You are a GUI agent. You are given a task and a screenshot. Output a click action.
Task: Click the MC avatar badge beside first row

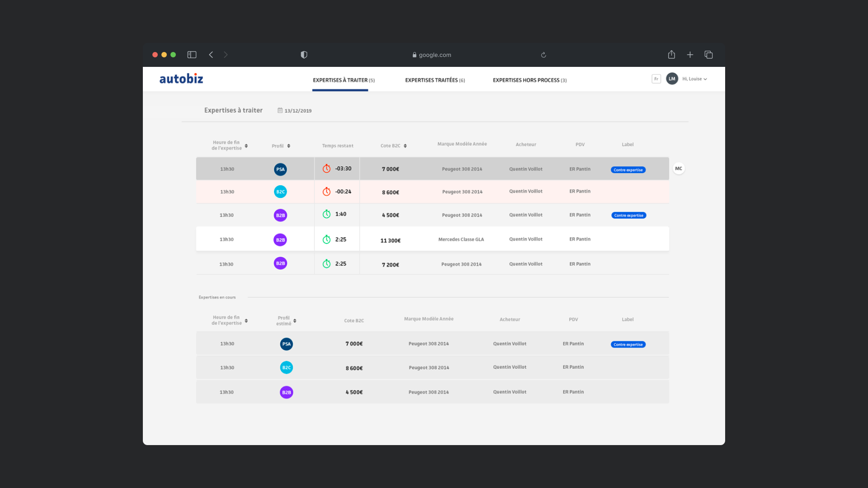coord(679,169)
